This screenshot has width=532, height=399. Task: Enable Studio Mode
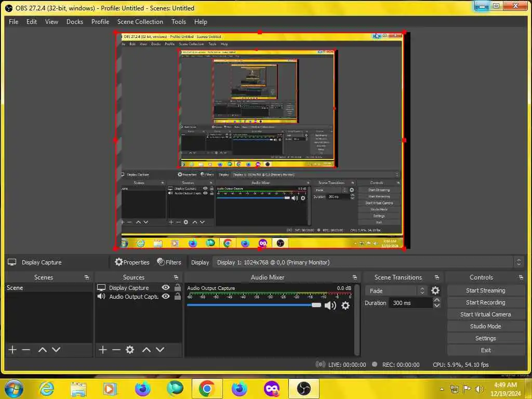pos(486,326)
